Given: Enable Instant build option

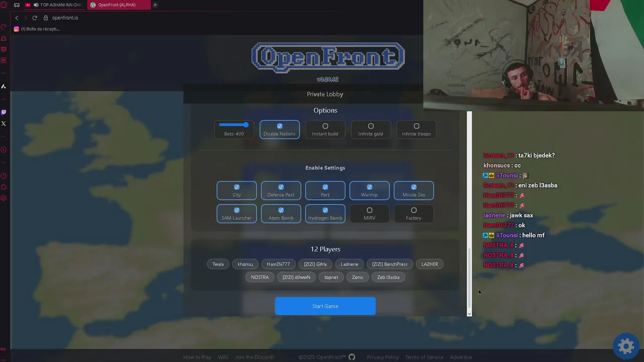Looking at the screenshot, I should pyautogui.click(x=325, y=129).
